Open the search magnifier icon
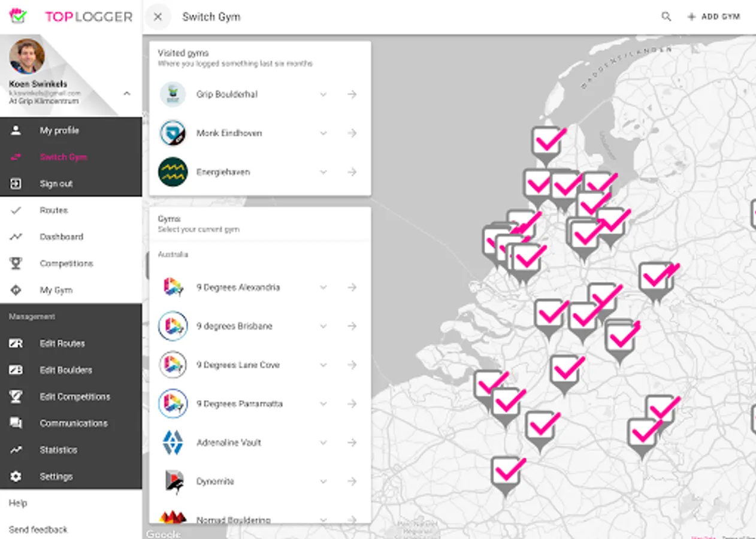The image size is (756, 539). click(x=666, y=17)
